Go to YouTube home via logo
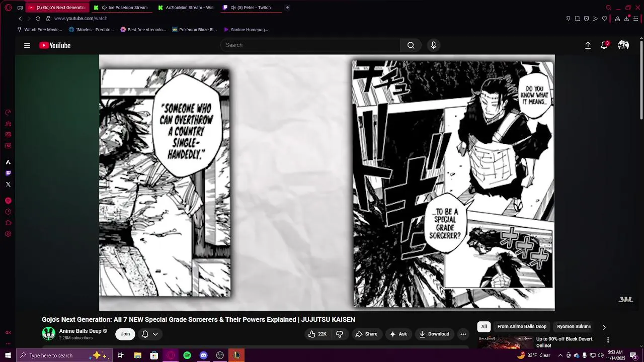Viewport: 644px width, 362px height. click(55, 45)
